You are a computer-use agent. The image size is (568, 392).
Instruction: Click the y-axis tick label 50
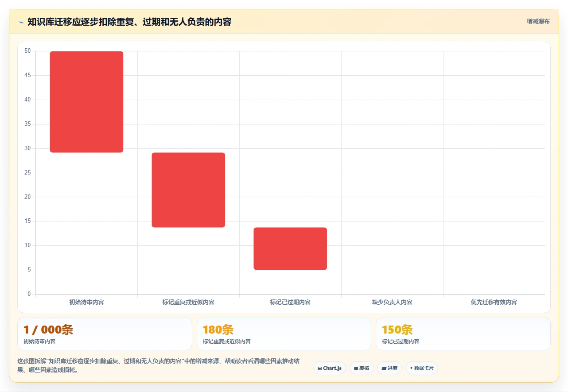(x=27, y=51)
